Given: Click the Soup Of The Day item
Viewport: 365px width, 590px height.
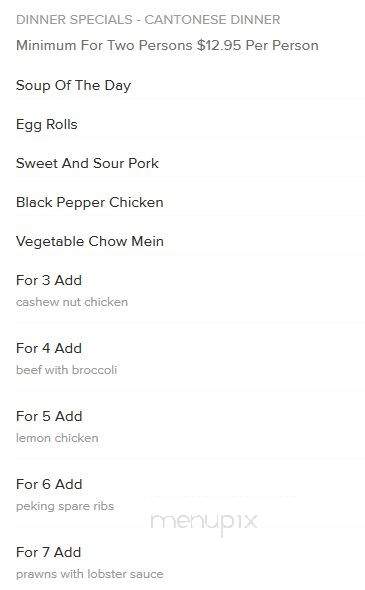Looking at the screenshot, I should [73, 86].
